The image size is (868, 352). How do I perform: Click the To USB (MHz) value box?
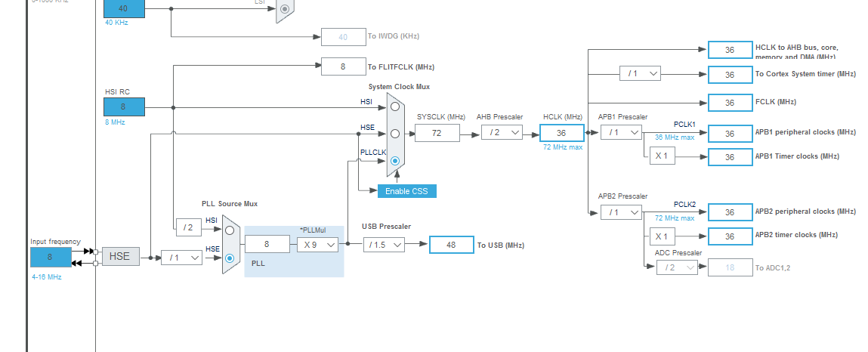coord(451,245)
